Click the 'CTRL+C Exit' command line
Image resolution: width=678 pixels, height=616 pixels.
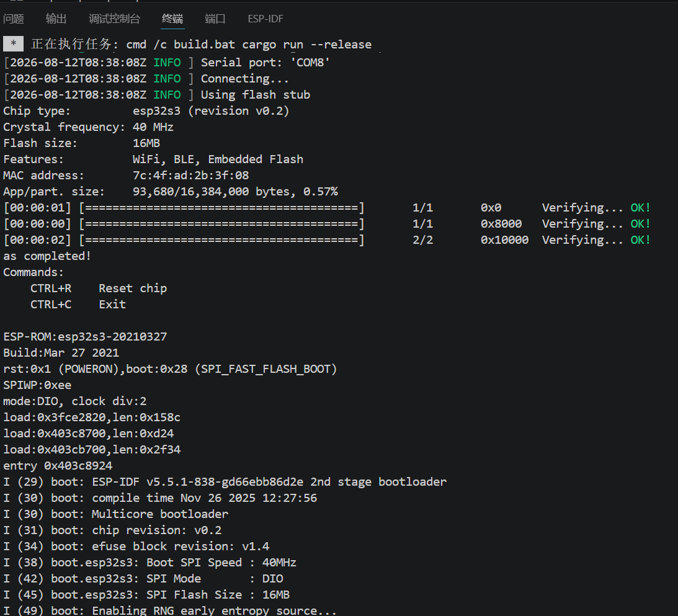point(78,305)
